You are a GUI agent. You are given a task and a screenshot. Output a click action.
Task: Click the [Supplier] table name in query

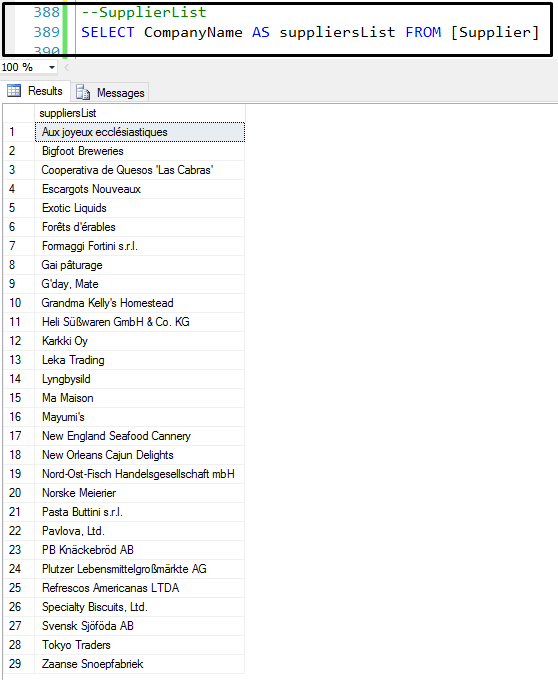[495, 33]
